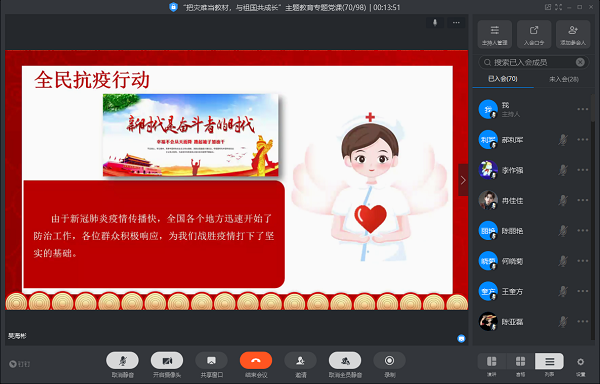
Task: Collapse the participant panel with the chevron arrow
Action: [x=463, y=180]
